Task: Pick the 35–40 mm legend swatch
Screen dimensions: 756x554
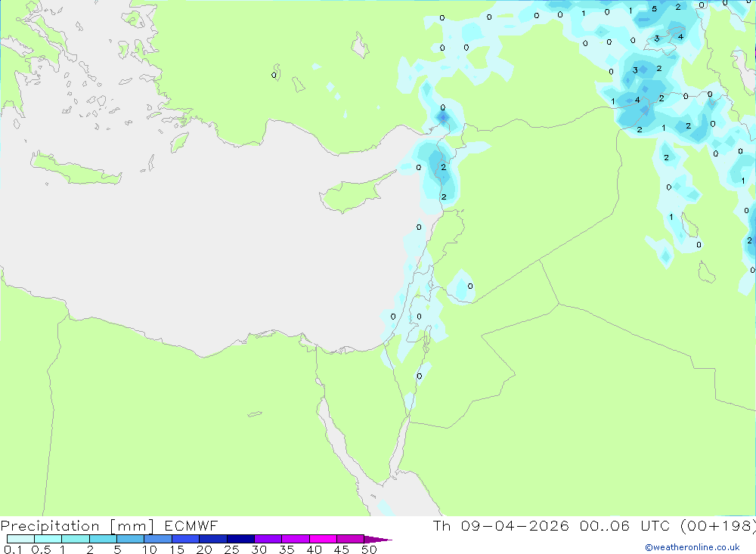Action: [x=295, y=539]
